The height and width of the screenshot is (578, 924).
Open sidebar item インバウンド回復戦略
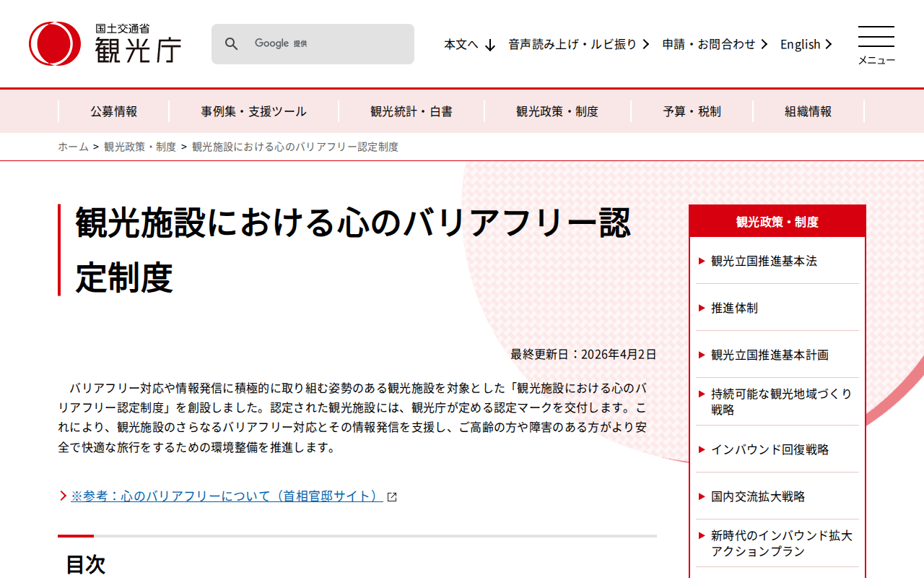click(770, 449)
